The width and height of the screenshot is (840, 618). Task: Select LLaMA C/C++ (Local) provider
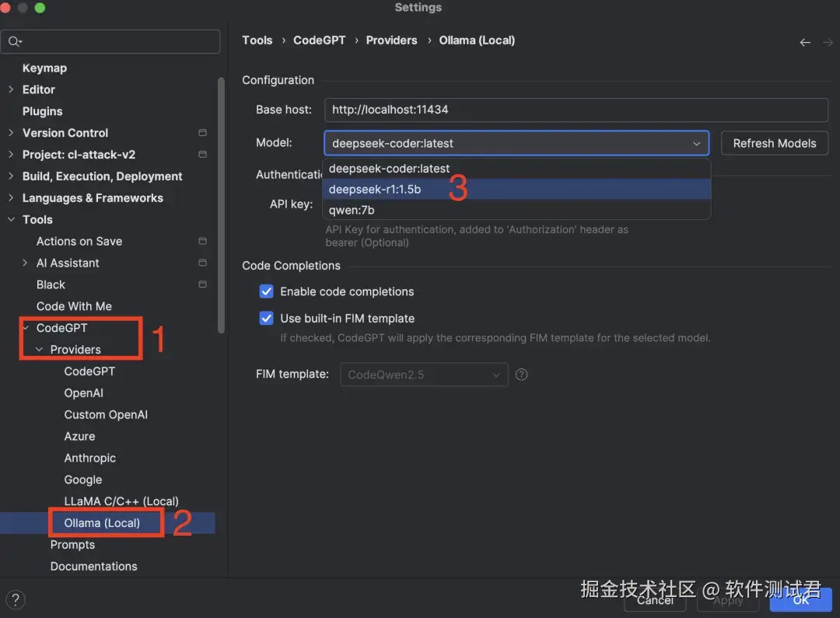pos(121,501)
